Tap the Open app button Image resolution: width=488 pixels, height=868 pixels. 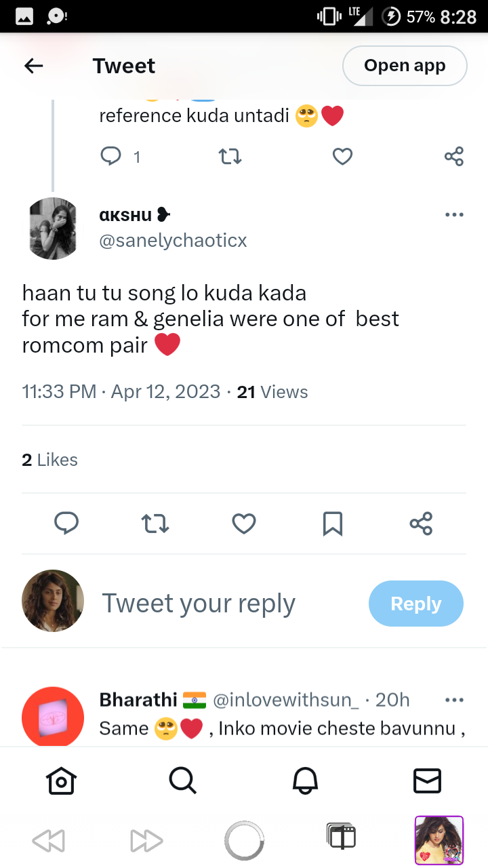[405, 66]
